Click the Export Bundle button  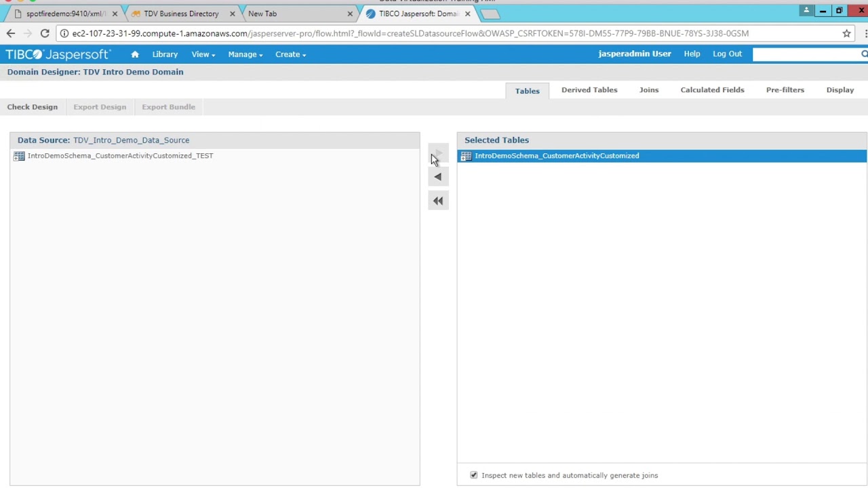click(x=168, y=107)
